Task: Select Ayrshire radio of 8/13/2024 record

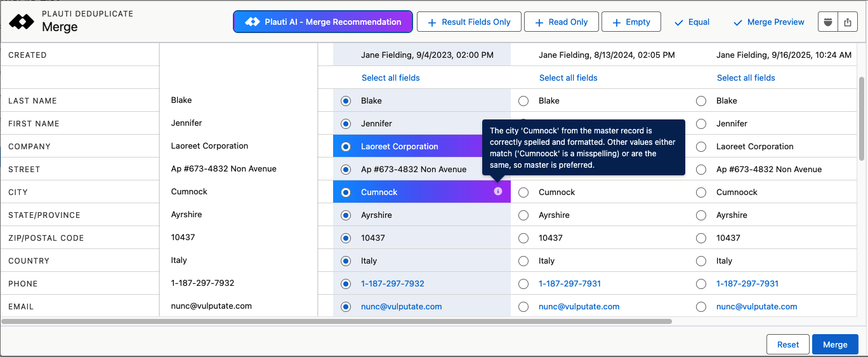Action: pos(523,215)
